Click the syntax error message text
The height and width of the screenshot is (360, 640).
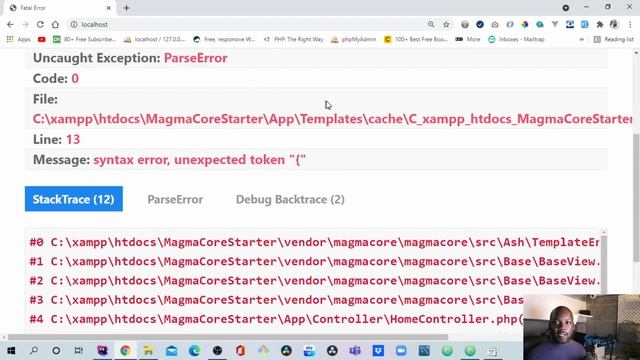(200, 160)
